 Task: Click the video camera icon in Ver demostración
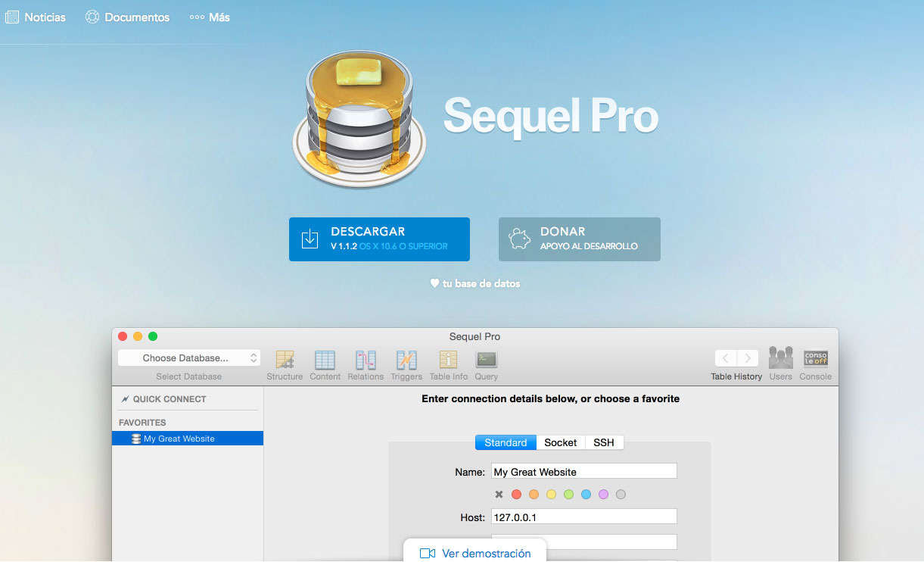428,553
